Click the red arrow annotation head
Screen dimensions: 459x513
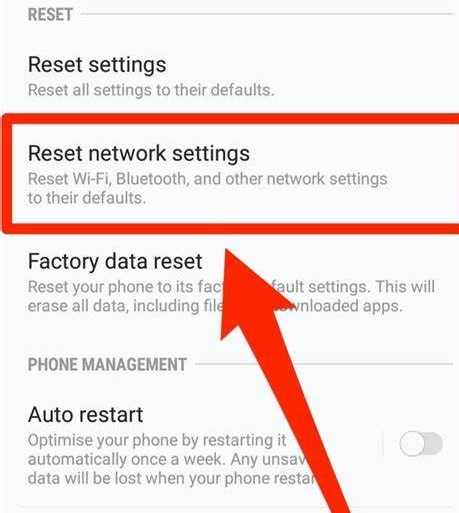coord(247,293)
